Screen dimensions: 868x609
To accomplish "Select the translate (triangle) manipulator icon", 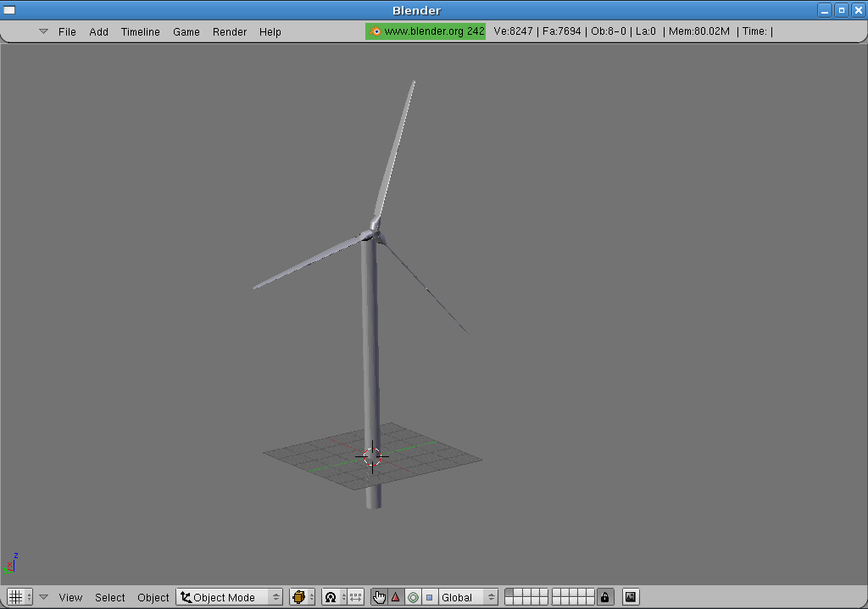I will [396, 597].
